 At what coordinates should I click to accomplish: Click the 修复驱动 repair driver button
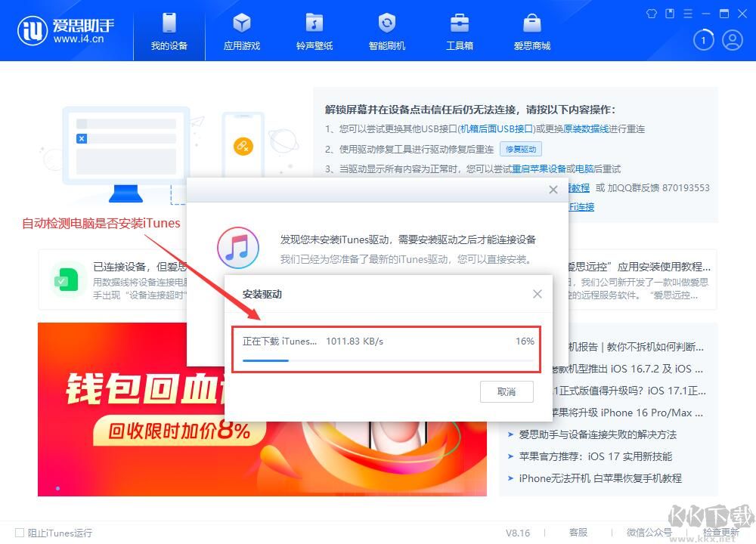click(521, 150)
